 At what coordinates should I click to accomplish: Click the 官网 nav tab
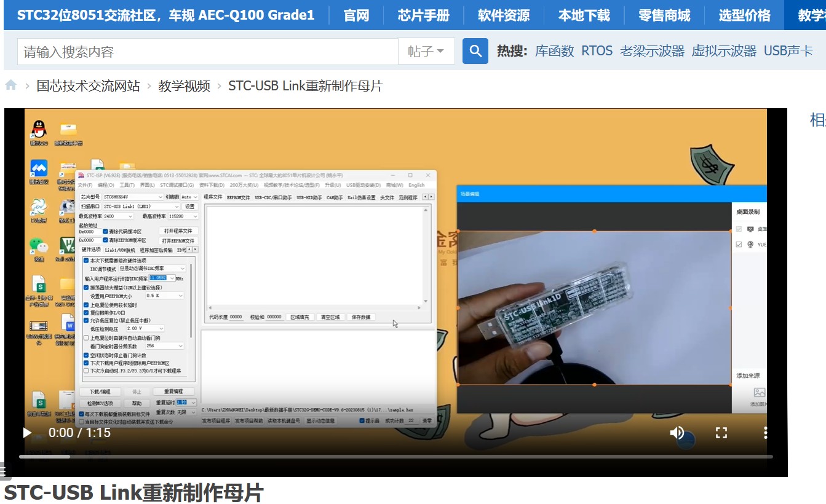[356, 15]
